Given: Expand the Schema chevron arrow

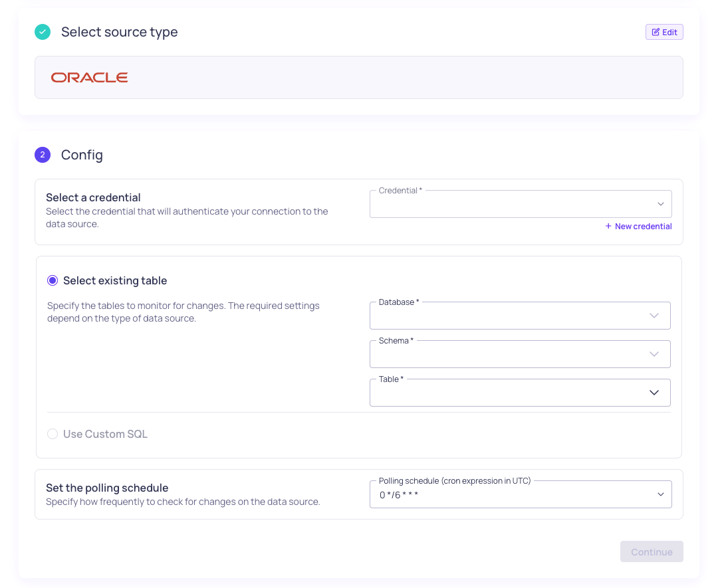Looking at the screenshot, I should point(654,354).
